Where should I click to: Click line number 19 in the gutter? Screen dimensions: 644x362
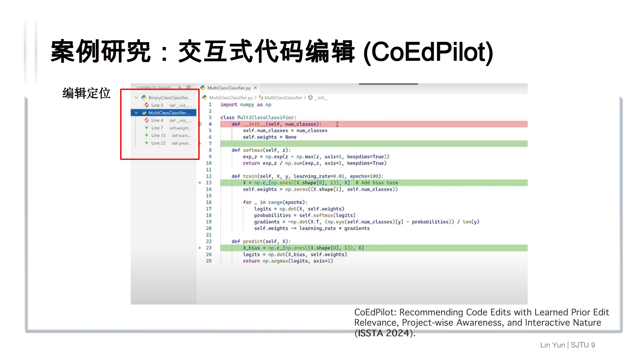[209, 222]
